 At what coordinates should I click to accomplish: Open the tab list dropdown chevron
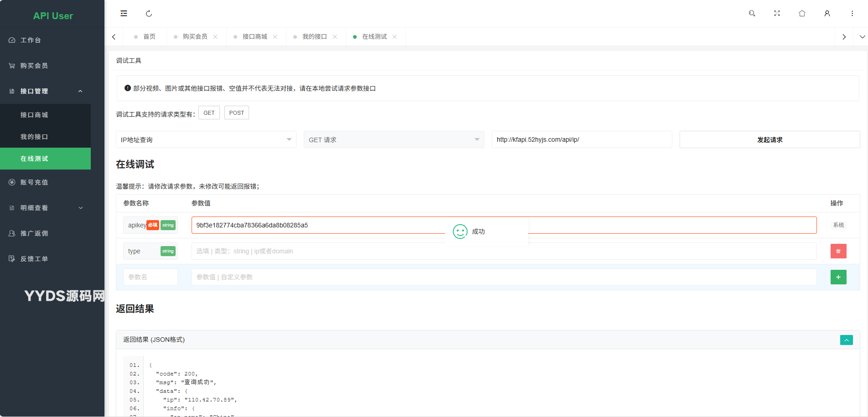pyautogui.click(x=862, y=37)
